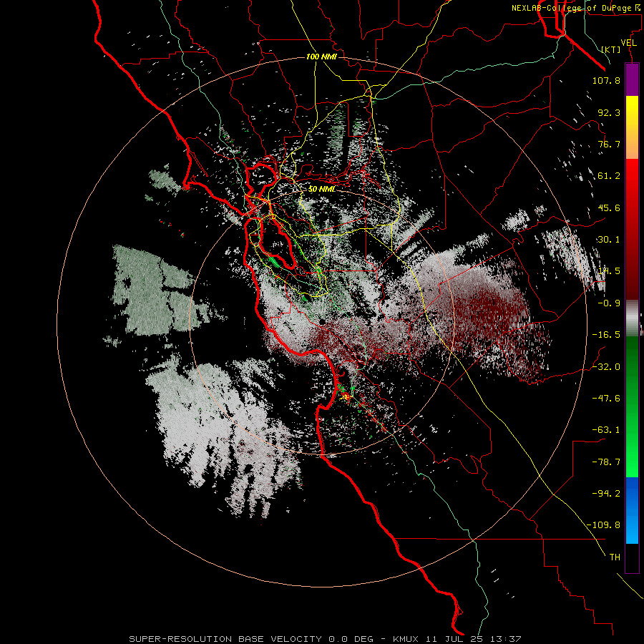
Task: Click the yellow-orange segment of the color bar
Action: 632,127
